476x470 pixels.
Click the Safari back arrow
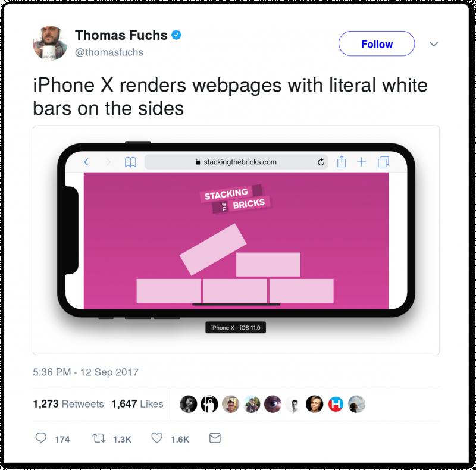coord(86,162)
